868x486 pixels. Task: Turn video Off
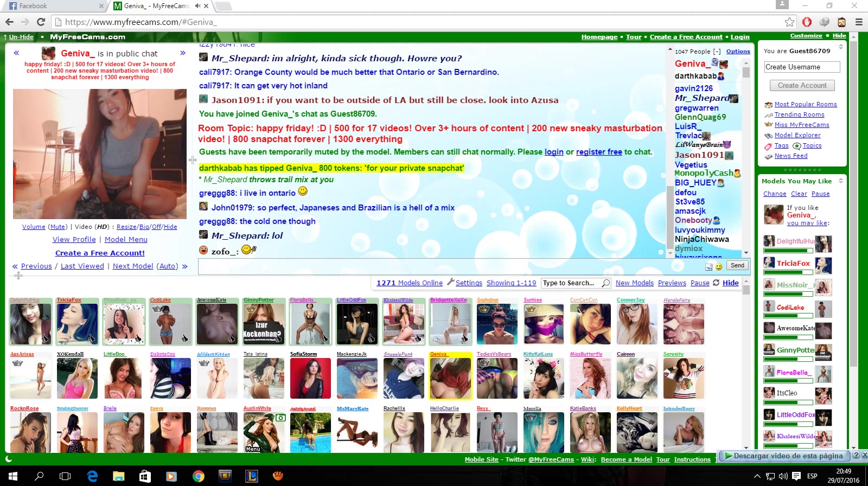(x=156, y=227)
